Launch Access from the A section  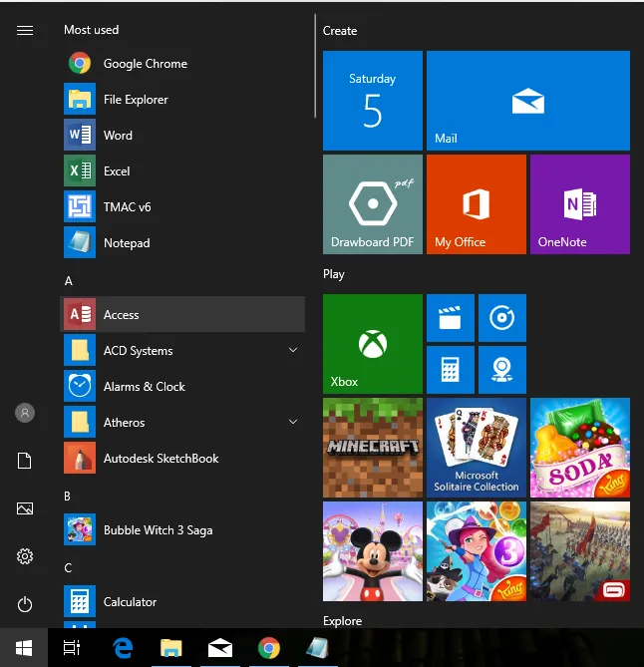[182, 314]
